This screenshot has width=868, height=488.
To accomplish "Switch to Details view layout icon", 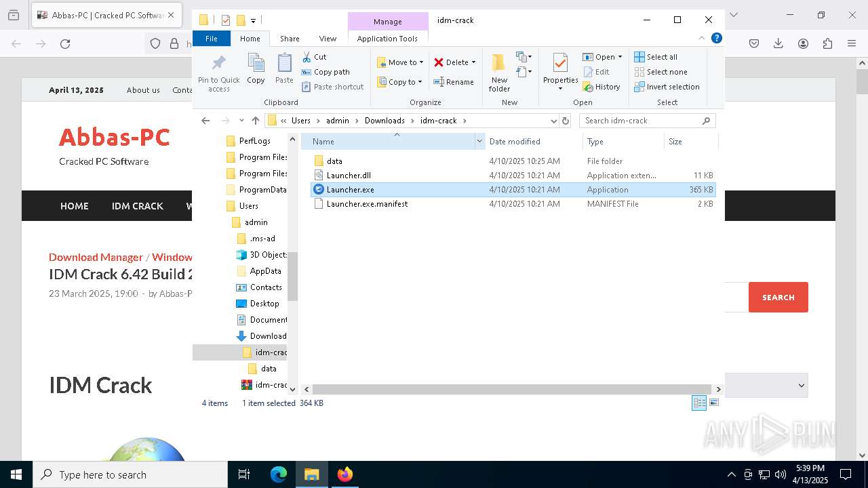I will point(699,403).
